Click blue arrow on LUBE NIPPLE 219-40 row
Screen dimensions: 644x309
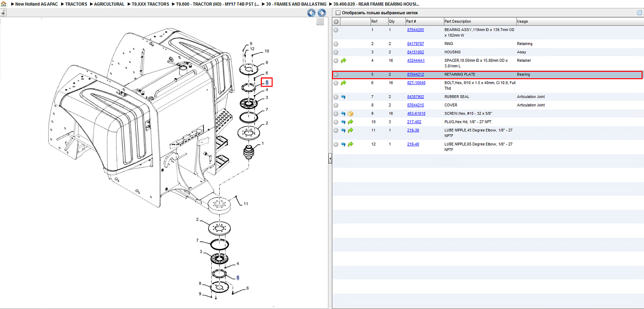343,144
